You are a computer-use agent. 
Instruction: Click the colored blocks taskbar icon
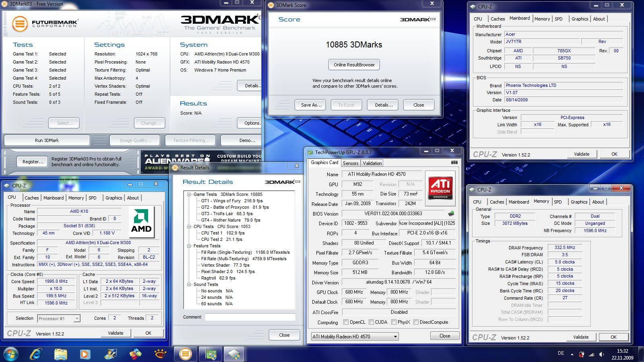[x=135, y=354]
